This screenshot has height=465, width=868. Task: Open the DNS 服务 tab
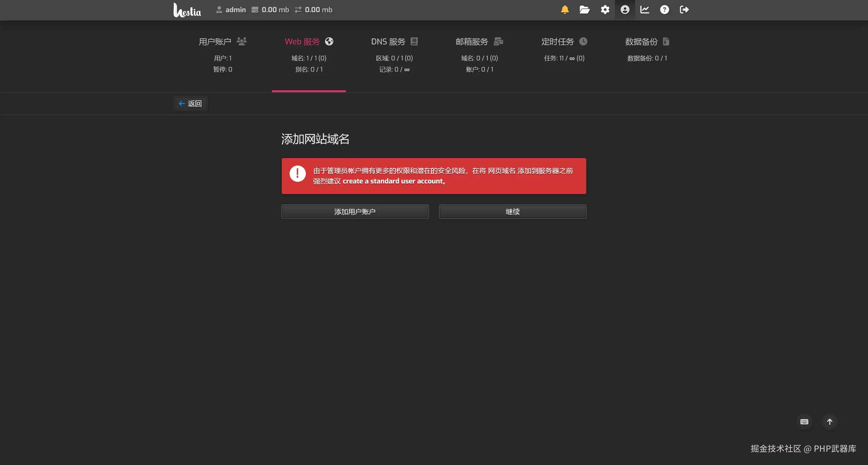click(394, 42)
